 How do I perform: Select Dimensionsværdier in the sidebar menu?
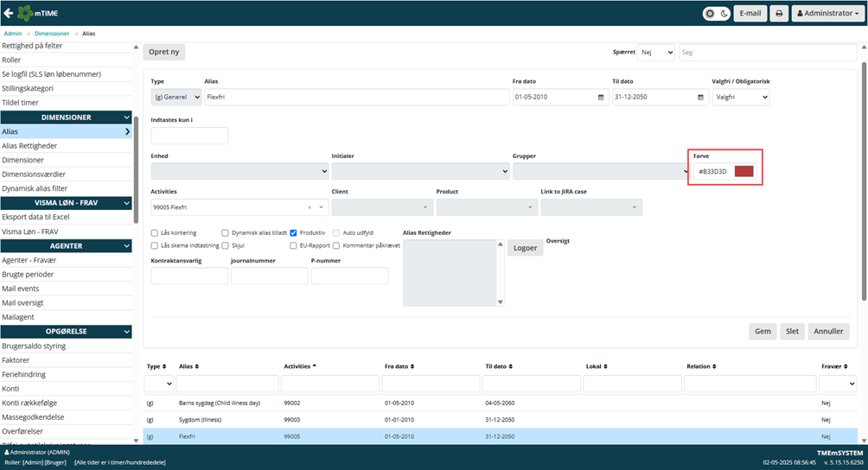tap(34, 174)
